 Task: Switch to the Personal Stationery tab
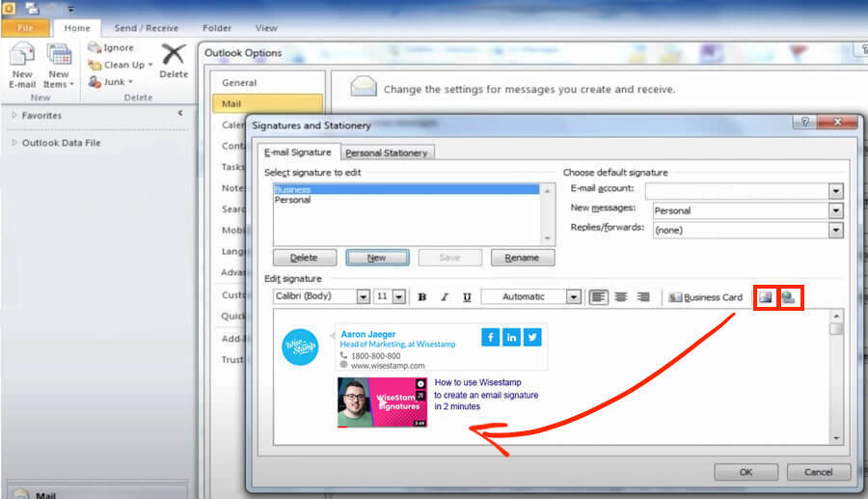click(x=387, y=152)
